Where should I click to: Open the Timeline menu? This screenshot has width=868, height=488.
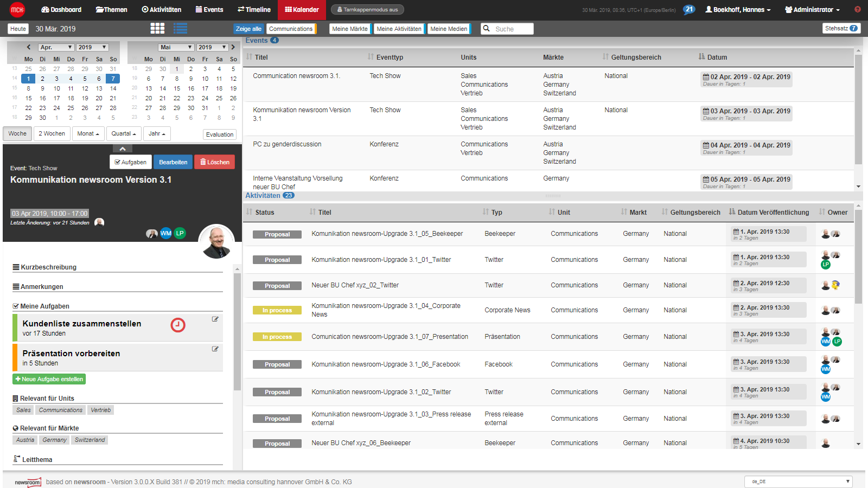pyautogui.click(x=254, y=9)
